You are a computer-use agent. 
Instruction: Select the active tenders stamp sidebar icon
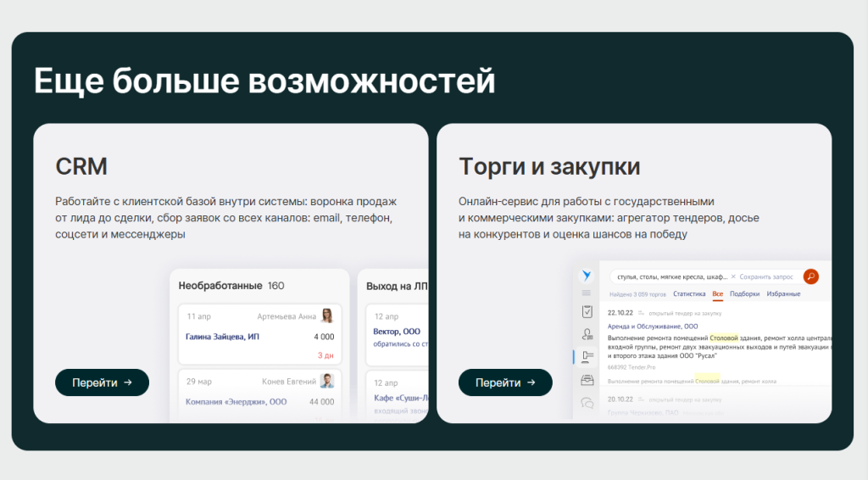pos(587,356)
